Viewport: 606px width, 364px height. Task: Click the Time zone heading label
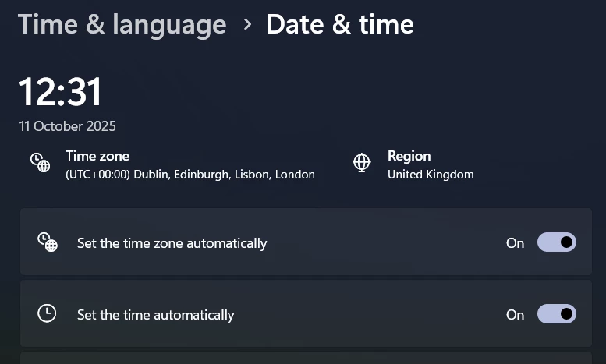pos(97,156)
